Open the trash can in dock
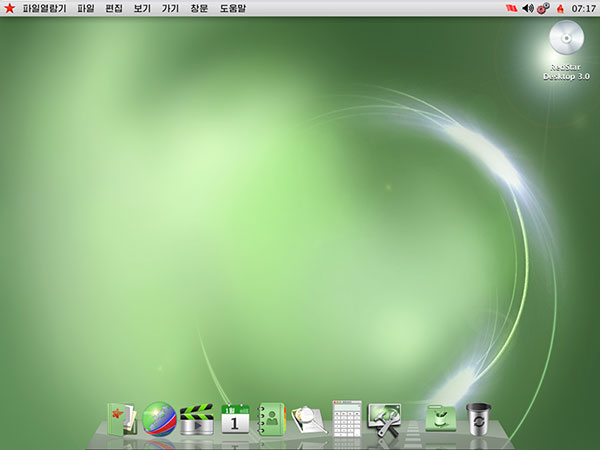The width and height of the screenshot is (600, 450). (479, 419)
